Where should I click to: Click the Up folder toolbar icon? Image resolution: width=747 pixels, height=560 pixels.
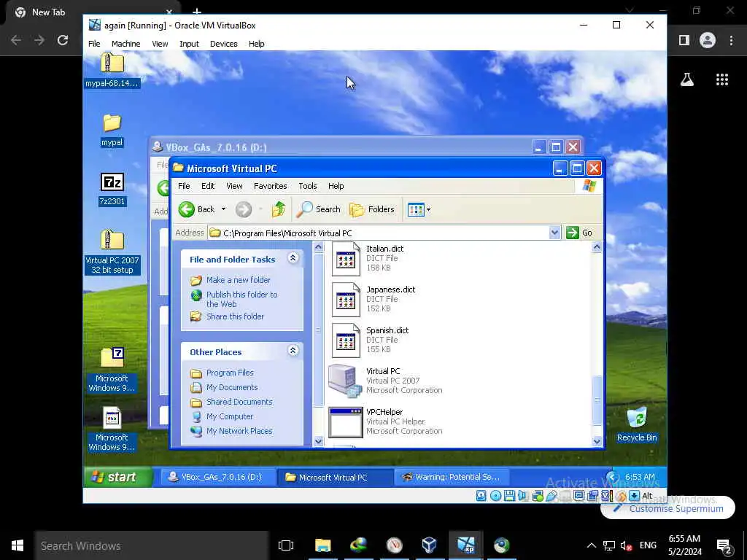tap(279, 209)
